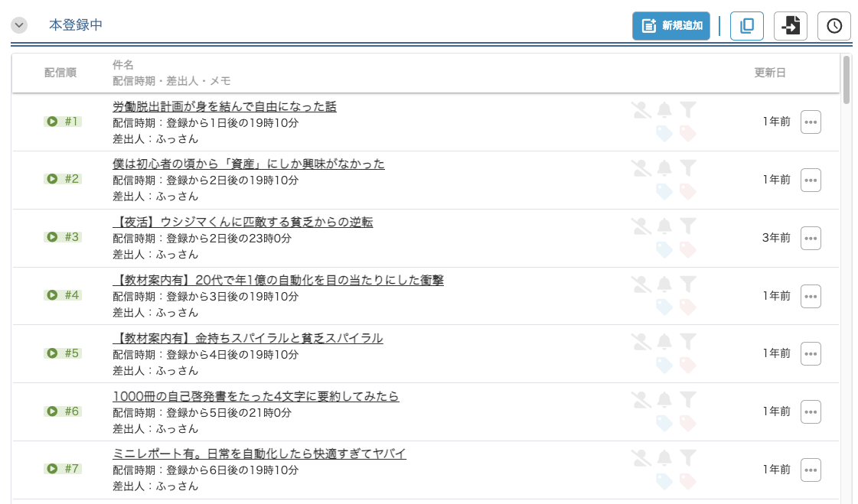858x504 pixels.
Task: Toggle the #4 delivery status play badge
Action: click(63, 295)
